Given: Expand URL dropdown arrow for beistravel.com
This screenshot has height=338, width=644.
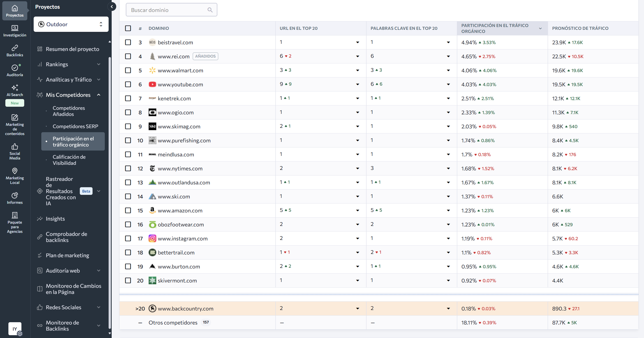Looking at the screenshot, I should point(357,42).
